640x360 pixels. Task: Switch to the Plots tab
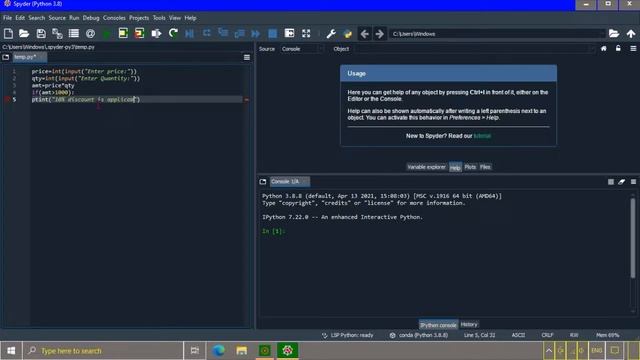click(x=470, y=167)
